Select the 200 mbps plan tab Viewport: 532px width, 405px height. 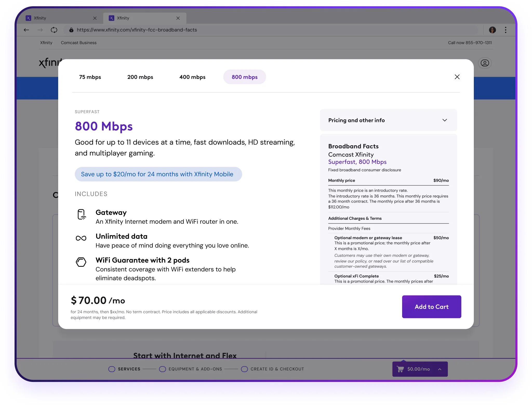pyautogui.click(x=140, y=77)
